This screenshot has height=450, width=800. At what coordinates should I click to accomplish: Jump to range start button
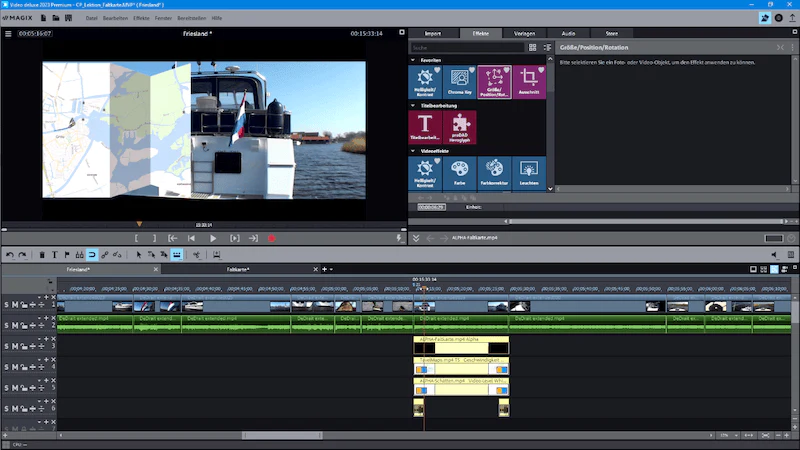click(172, 238)
